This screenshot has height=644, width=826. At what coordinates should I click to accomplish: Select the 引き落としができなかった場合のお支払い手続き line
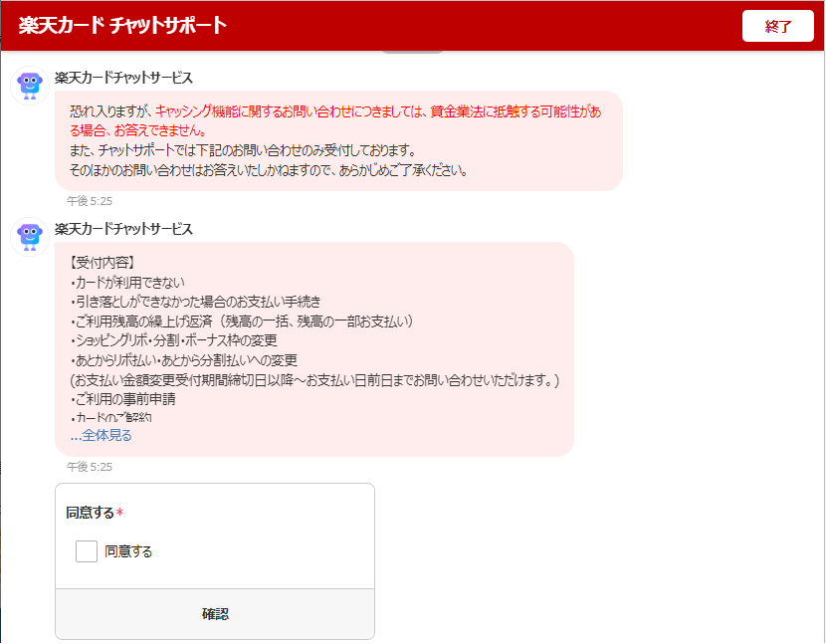click(195, 302)
